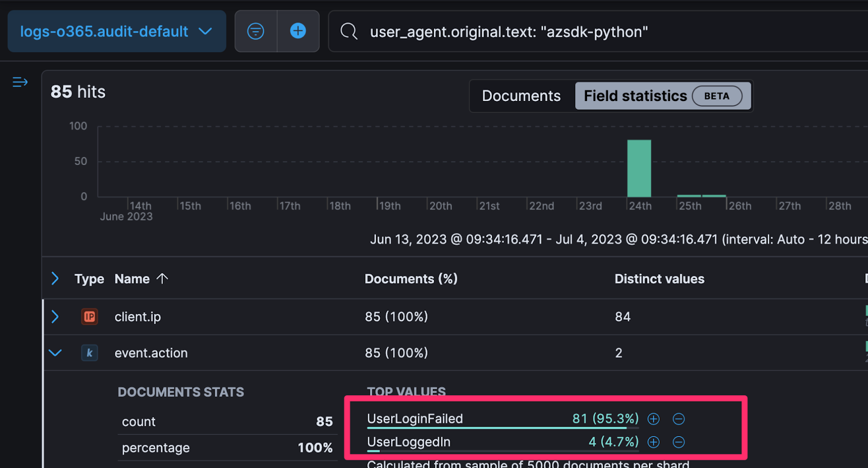Toggle the sidebar fields panel icon
868x468 pixels.
click(20, 82)
